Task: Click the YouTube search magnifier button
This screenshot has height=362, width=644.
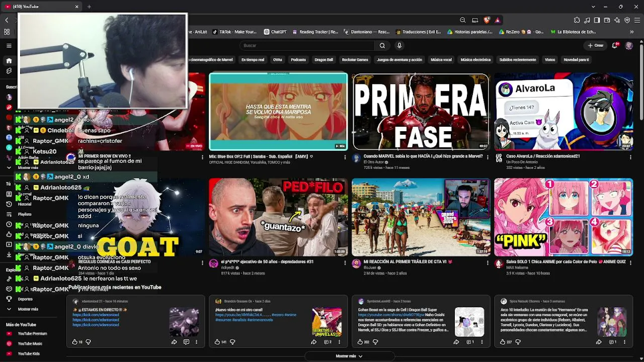Action: click(382, 46)
